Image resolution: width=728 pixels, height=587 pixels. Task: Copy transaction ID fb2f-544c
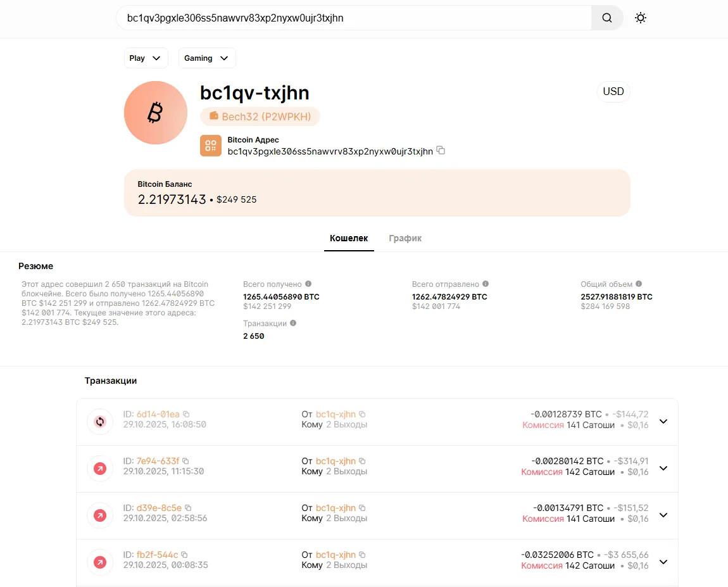pos(184,555)
